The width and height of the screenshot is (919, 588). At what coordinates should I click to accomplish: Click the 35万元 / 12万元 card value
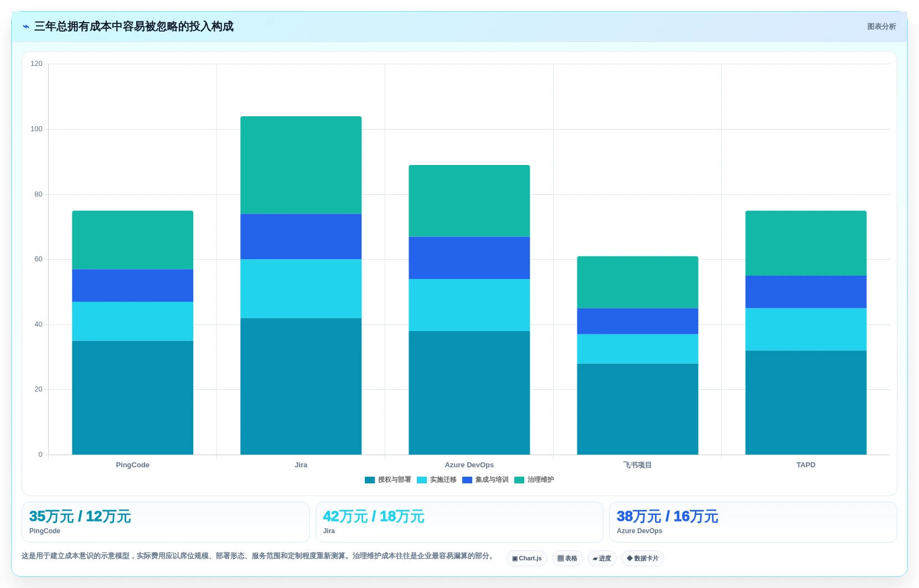(80, 517)
